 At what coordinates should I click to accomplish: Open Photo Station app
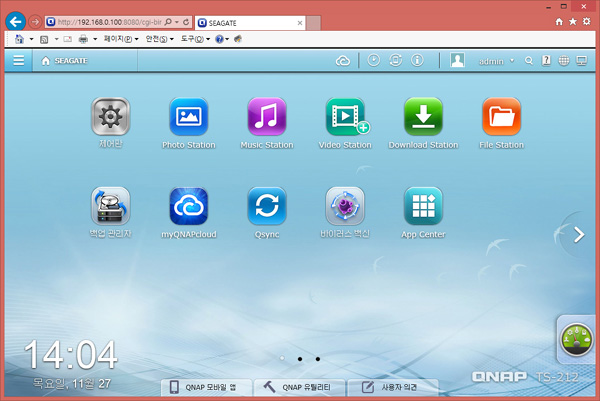click(x=188, y=118)
